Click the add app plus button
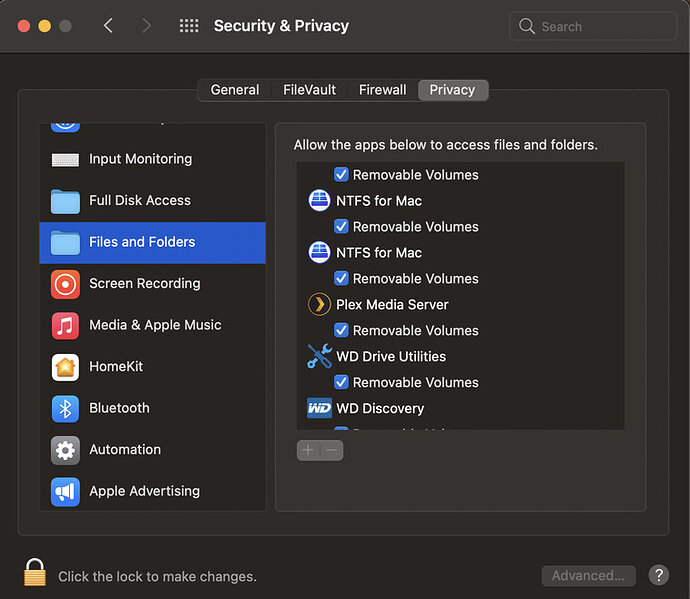The height and width of the screenshot is (599, 690). [308, 450]
